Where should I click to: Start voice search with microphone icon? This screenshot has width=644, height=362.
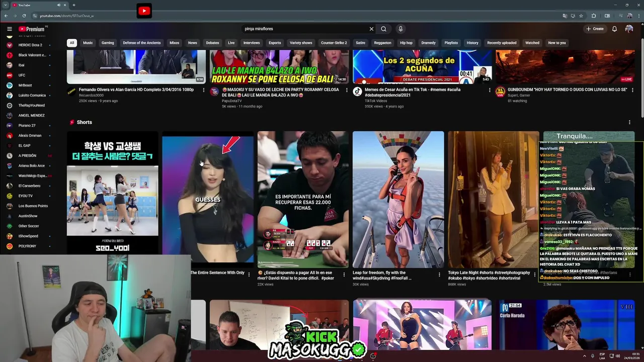400,29
